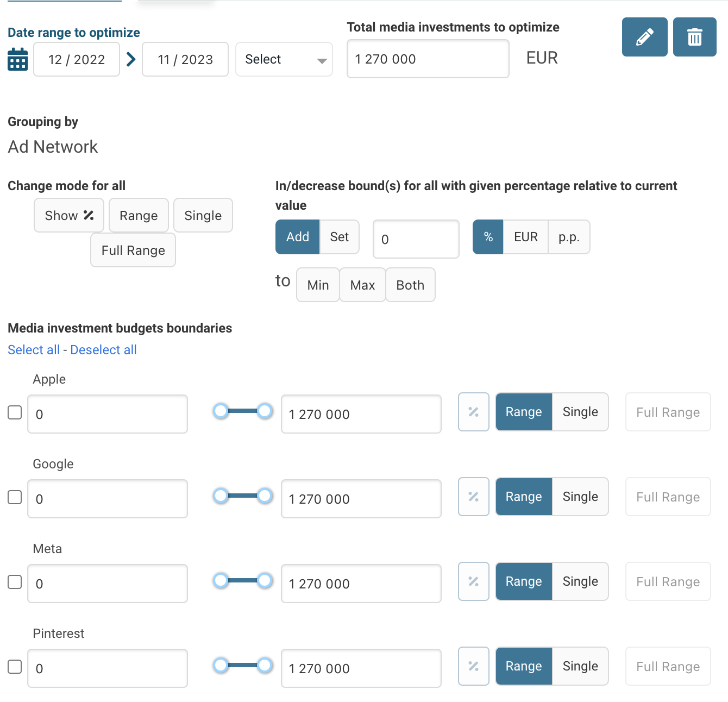Choose Range mode for Meta

[x=524, y=581]
